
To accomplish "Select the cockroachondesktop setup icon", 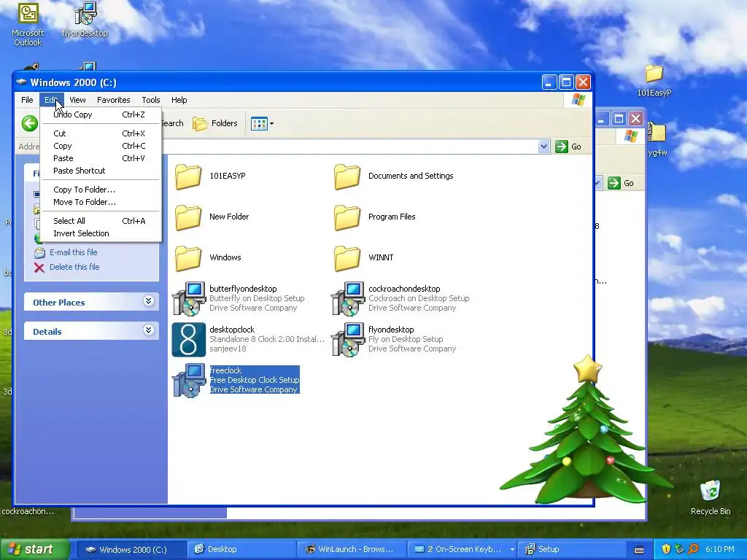I will pos(348,298).
